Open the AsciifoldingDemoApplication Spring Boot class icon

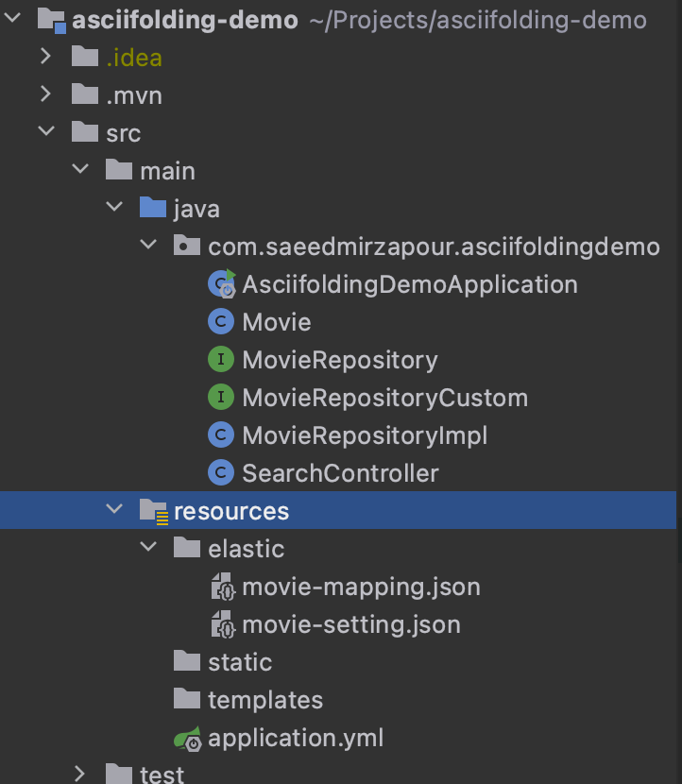tap(220, 283)
